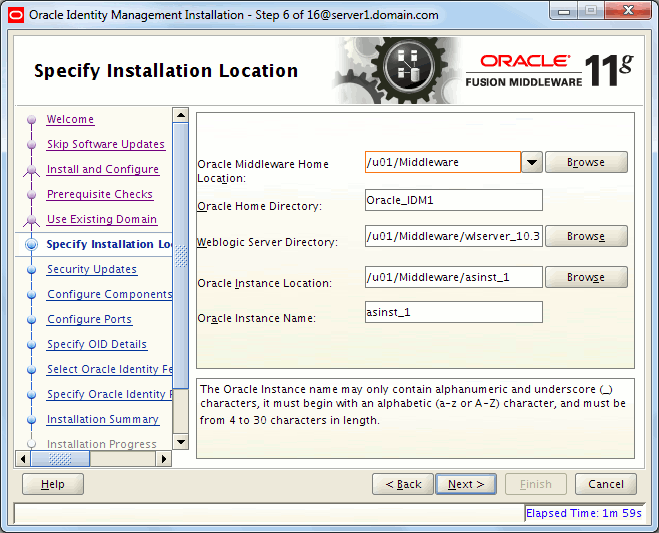Click the step list scroll down arrow

pos(181,442)
